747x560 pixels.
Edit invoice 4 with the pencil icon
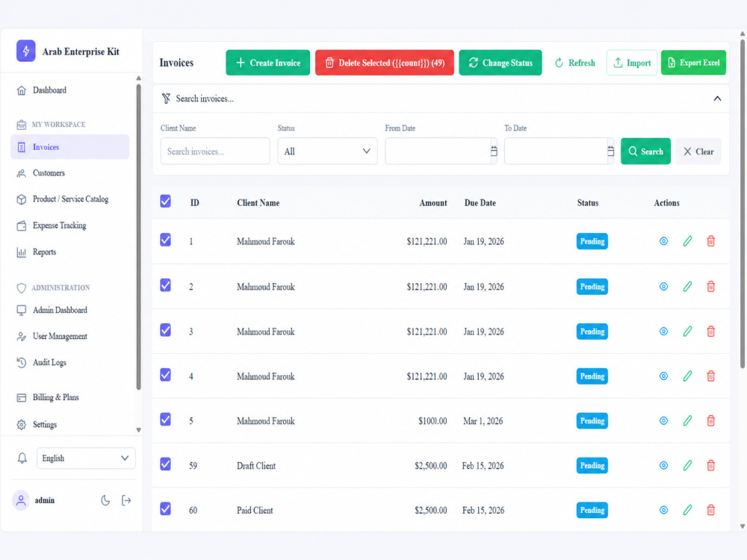click(x=687, y=376)
